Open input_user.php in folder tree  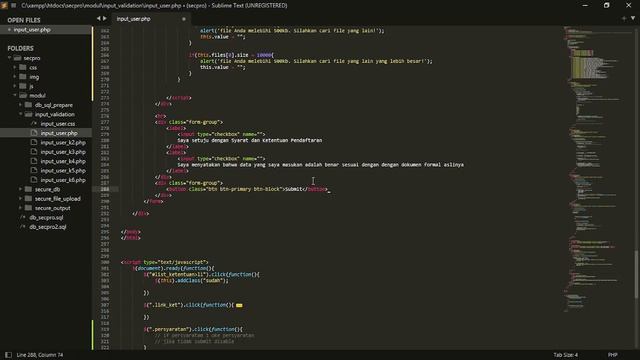59,133
